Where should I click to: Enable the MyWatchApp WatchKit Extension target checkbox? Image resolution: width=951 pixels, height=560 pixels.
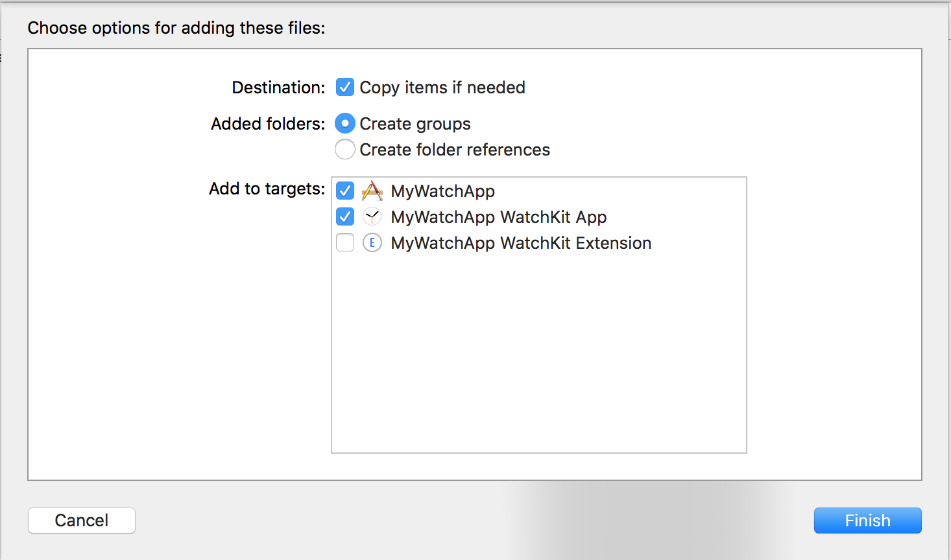pyautogui.click(x=345, y=243)
